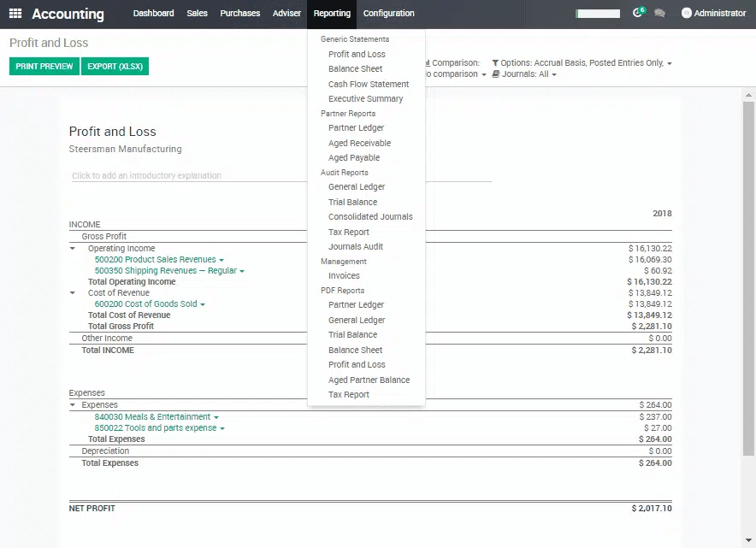Image resolution: width=756 pixels, height=548 pixels.
Task: Open the Configuration menu
Action: [388, 14]
